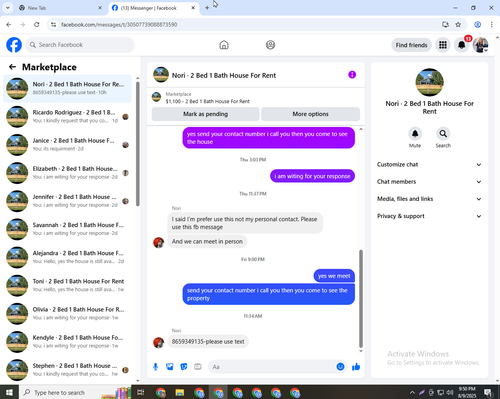This screenshot has height=399, width=500.
Task: Expand the Chat members section
Action: coord(429,182)
